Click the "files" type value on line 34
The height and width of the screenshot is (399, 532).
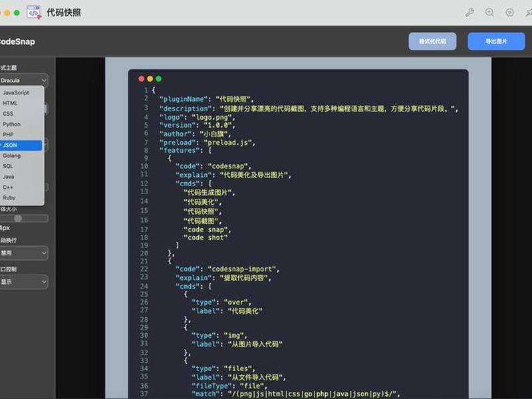click(x=238, y=369)
